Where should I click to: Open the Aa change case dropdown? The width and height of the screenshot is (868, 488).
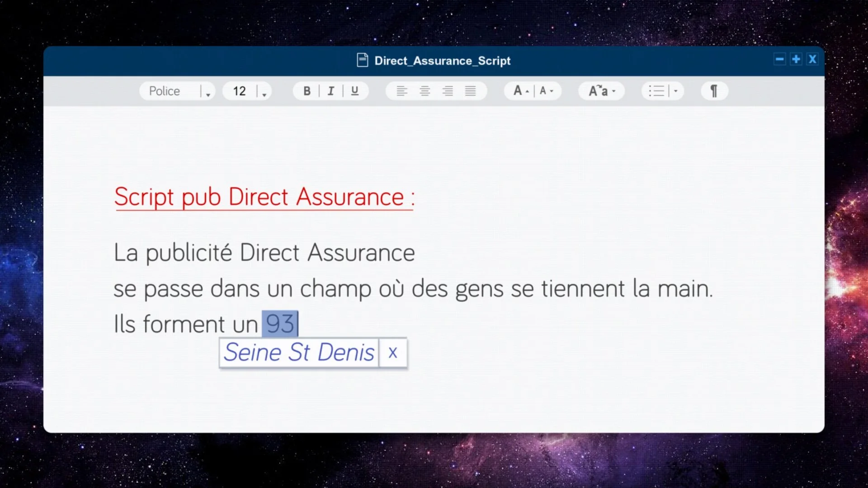602,91
